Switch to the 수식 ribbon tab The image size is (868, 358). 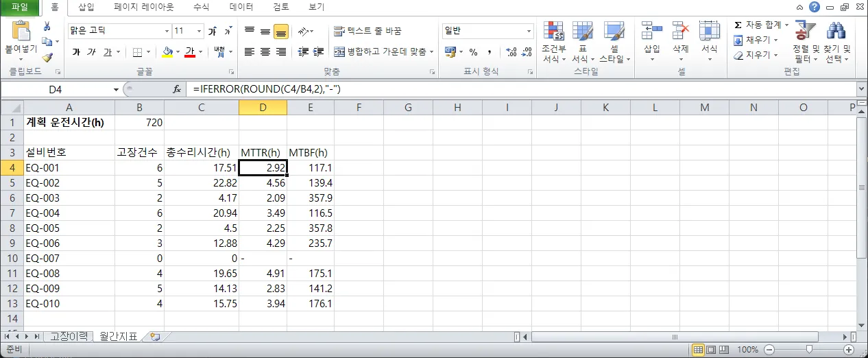[x=201, y=7]
